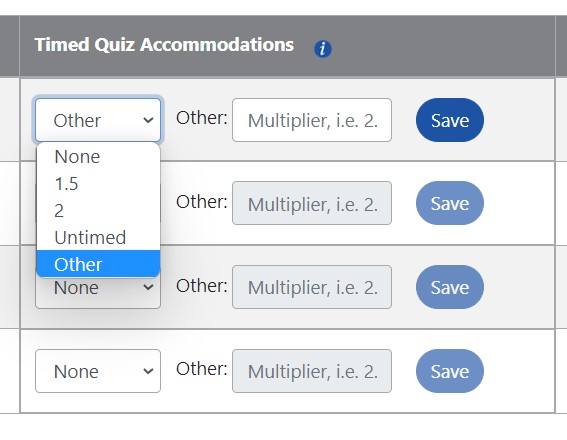
Task: Click the blue info icon beside Timed Quiz Accommodations
Action: (x=323, y=48)
